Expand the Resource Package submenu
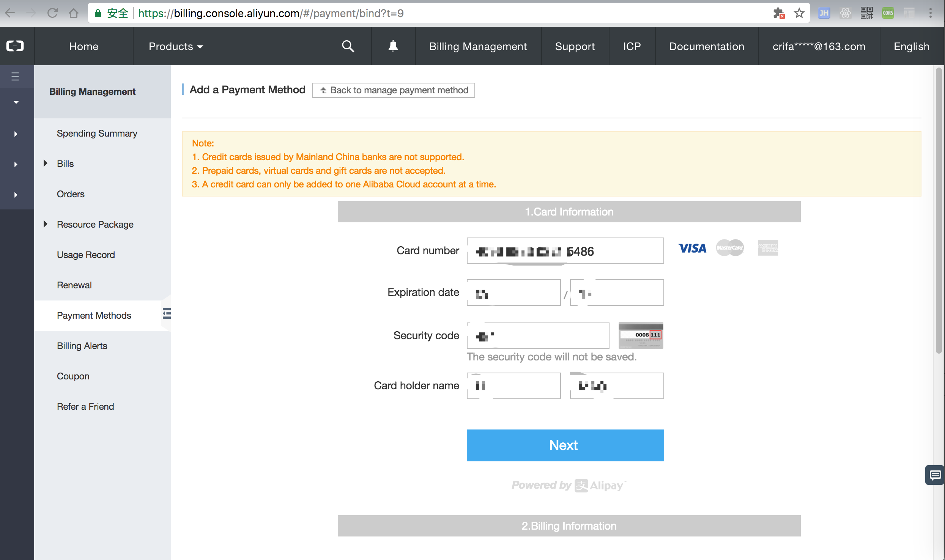 click(46, 224)
